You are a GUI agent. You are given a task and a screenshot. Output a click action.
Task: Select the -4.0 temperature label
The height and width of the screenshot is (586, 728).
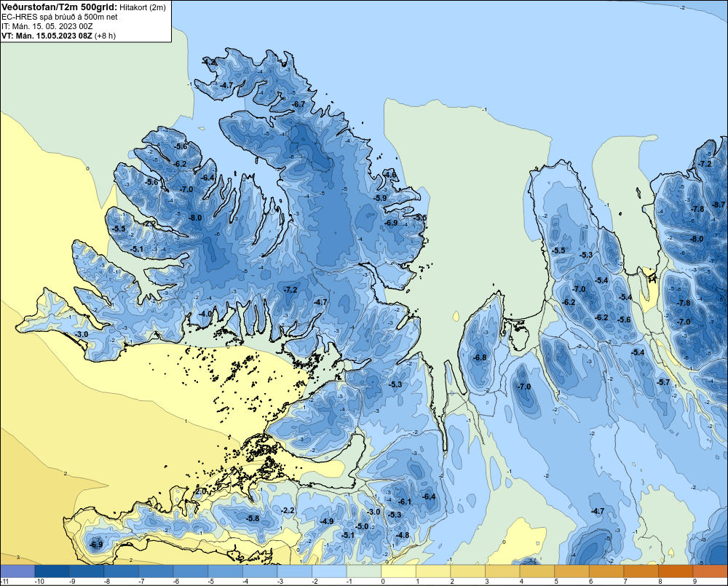pos(205,314)
